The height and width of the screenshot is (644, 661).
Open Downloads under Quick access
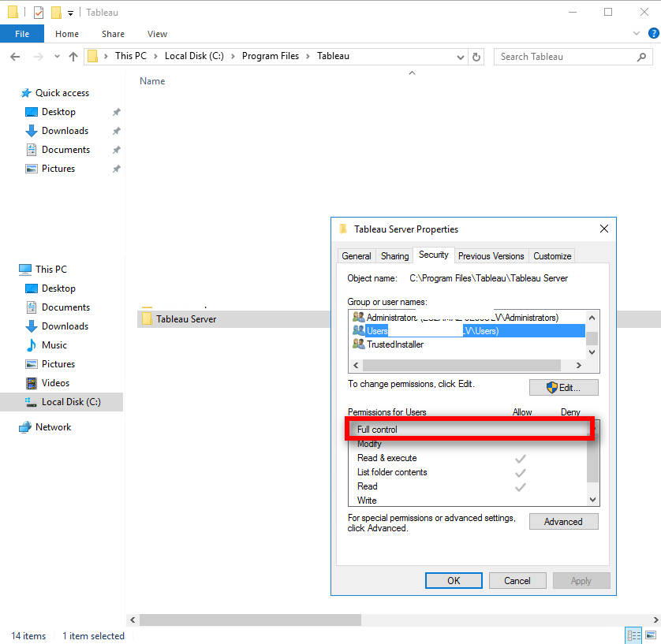pos(65,131)
